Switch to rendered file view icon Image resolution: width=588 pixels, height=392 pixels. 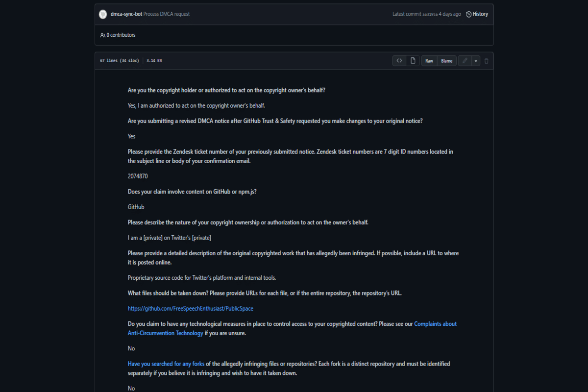coord(413,61)
